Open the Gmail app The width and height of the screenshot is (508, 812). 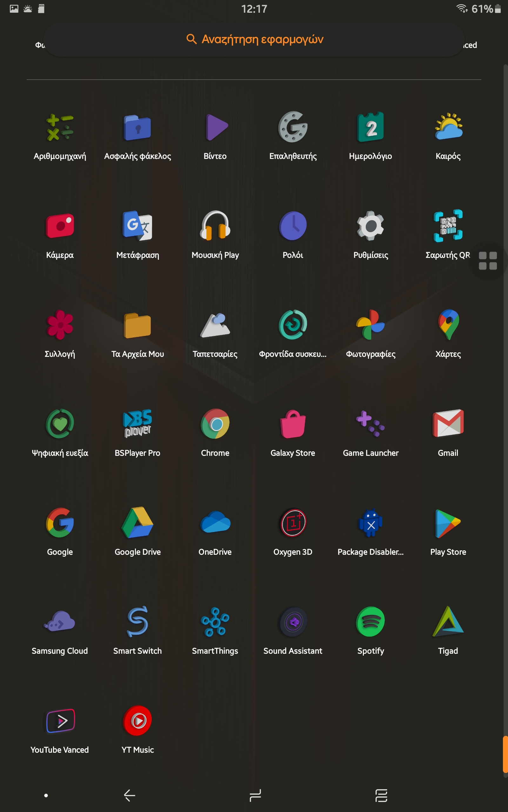click(448, 424)
